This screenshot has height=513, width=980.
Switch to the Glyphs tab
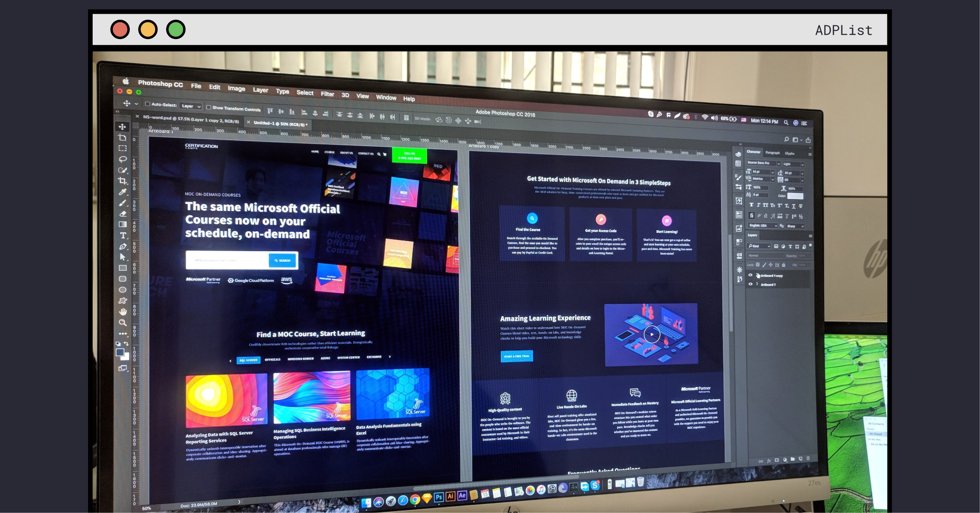(x=789, y=153)
